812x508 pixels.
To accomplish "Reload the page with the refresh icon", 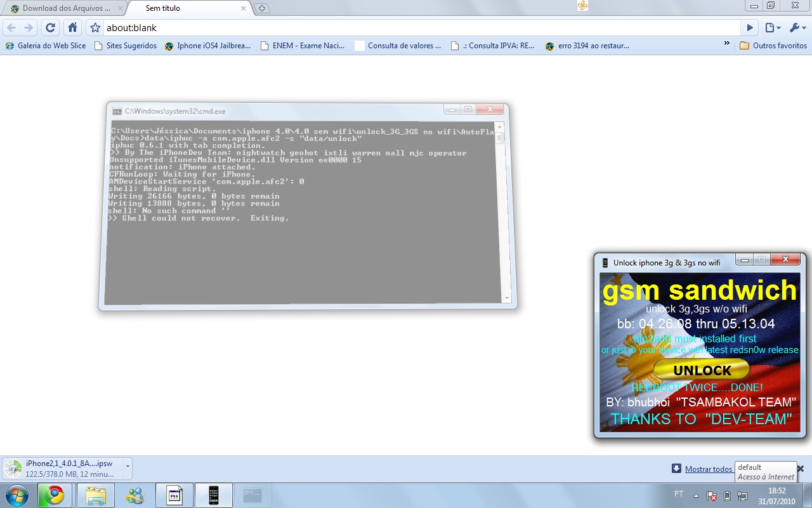I will (51, 28).
